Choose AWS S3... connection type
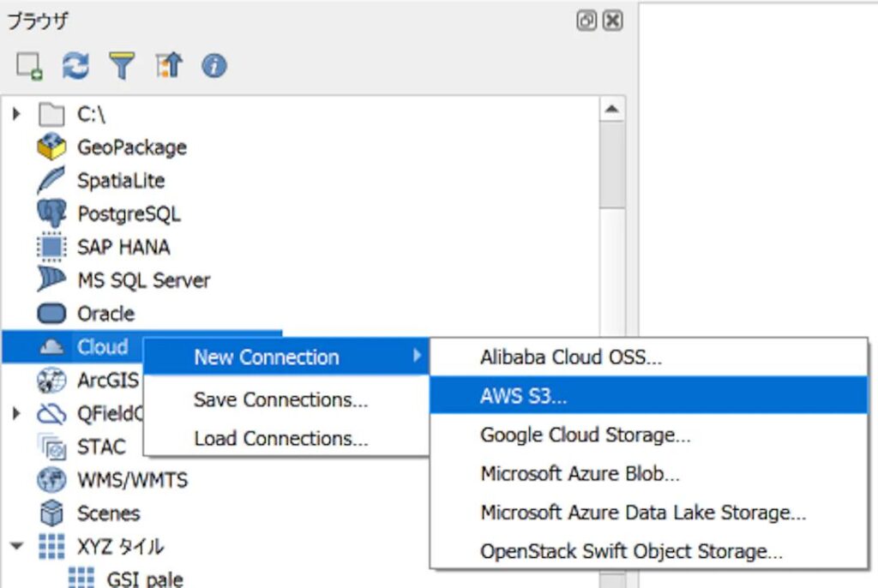 pos(648,396)
